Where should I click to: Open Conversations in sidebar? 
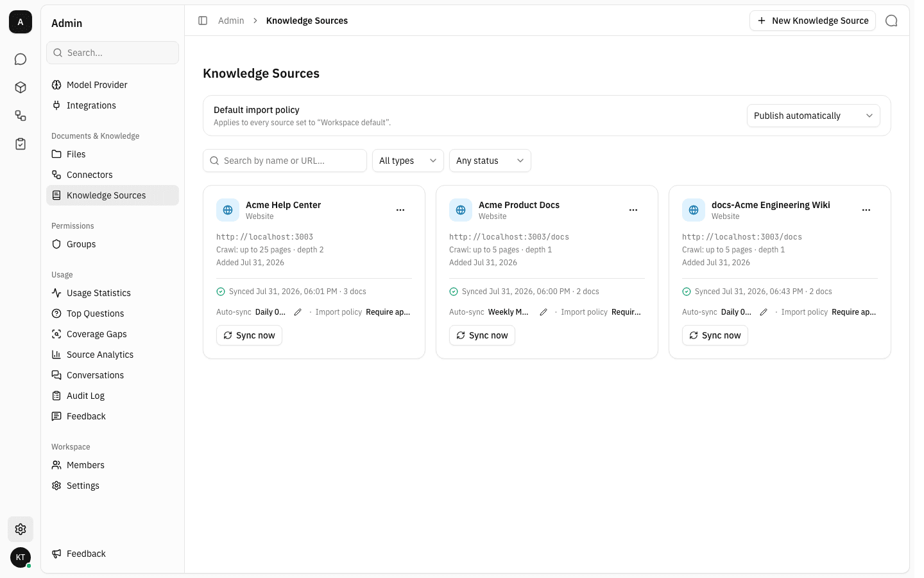point(112,375)
